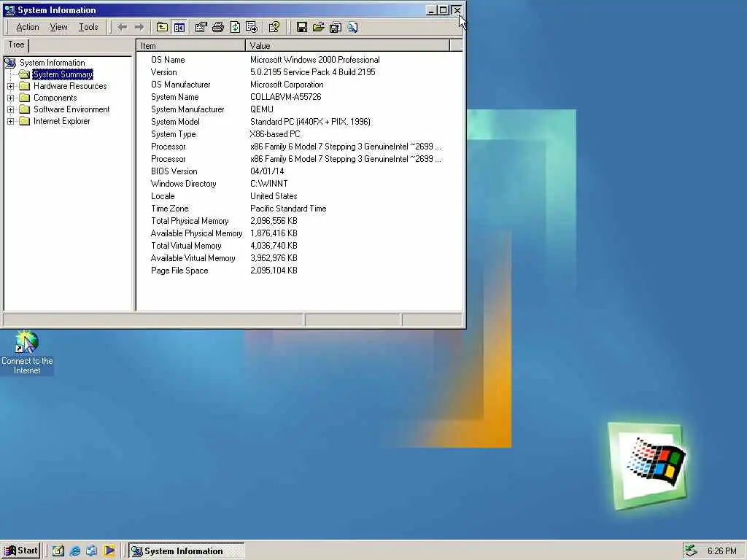
Task: Maximize the System Information window
Action: click(x=443, y=10)
